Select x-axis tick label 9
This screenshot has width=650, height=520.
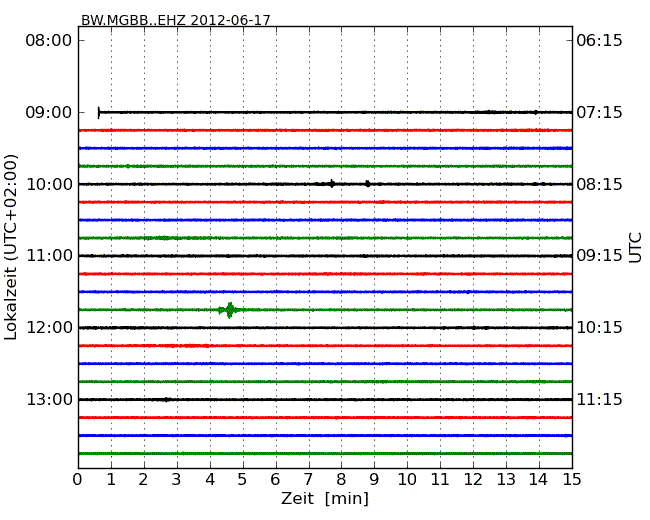[374, 480]
